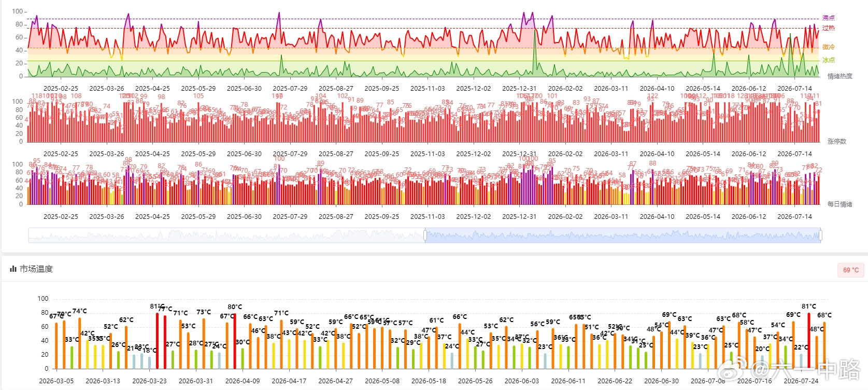Click the 每日情绪 chart name label
Image resolution: width=868 pixels, height=390 pixels.
pyautogui.click(x=839, y=204)
